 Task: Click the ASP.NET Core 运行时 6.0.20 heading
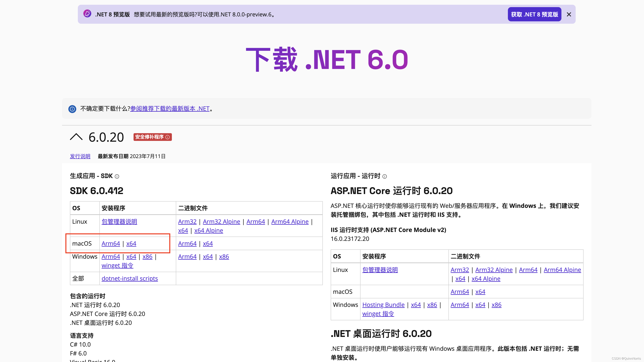(x=392, y=191)
